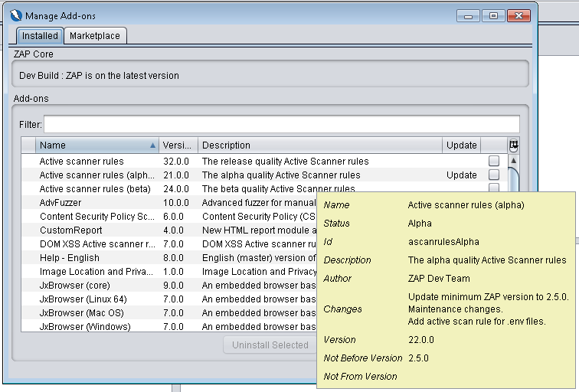Select the JxBrowser (core) row
The width and height of the screenshot is (579, 392).
pos(168,286)
